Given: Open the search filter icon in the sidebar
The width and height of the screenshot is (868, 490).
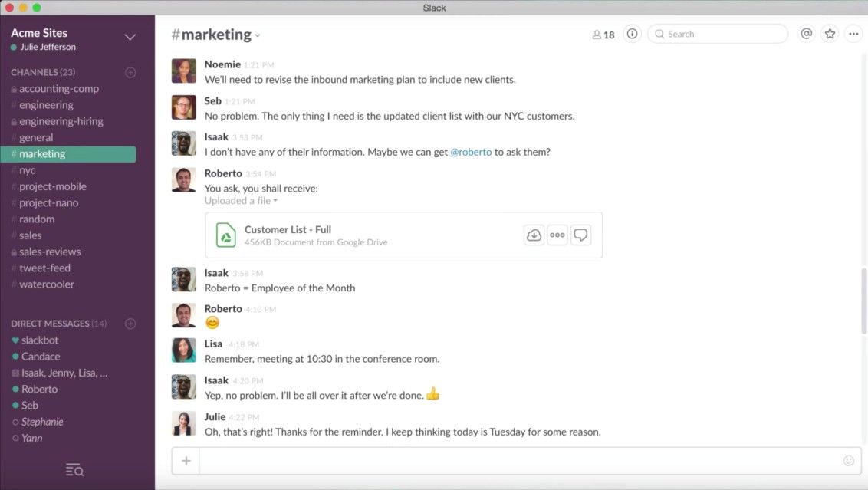Looking at the screenshot, I should pyautogui.click(x=74, y=469).
